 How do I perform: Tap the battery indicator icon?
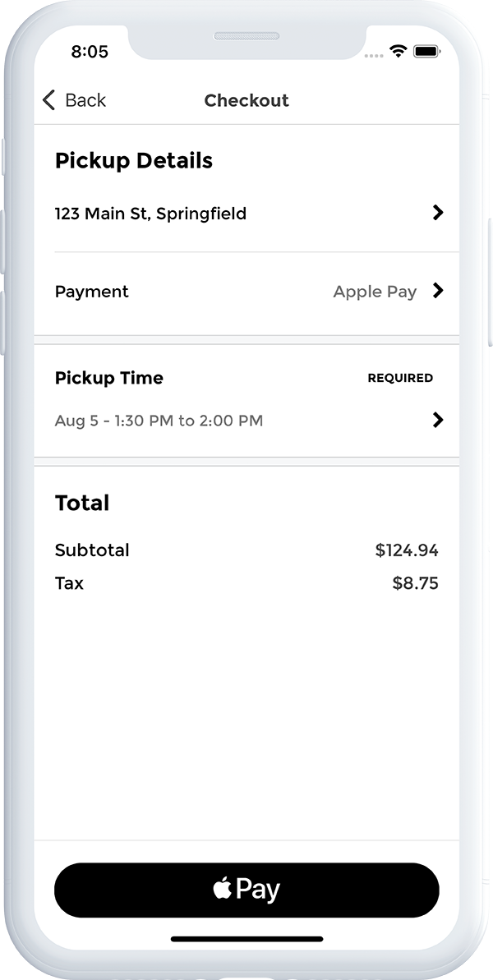427,51
